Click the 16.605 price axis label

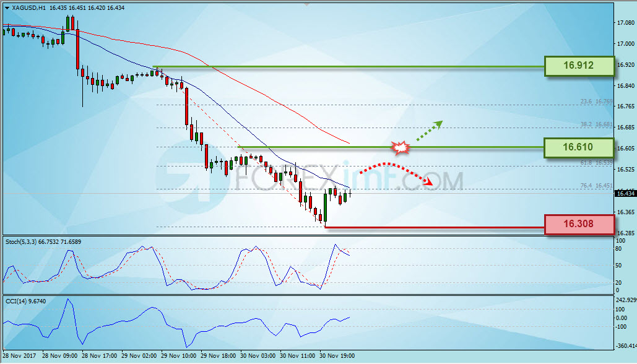point(626,149)
